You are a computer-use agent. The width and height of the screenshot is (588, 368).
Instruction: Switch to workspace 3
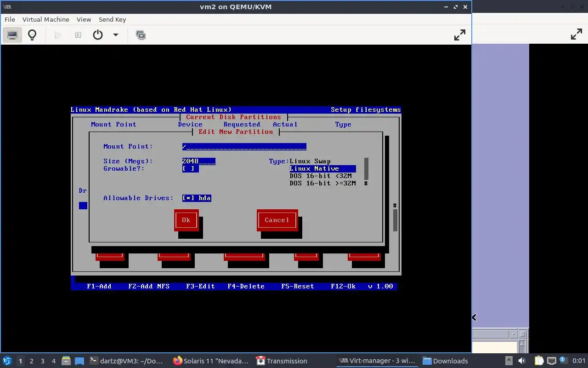point(42,361)
